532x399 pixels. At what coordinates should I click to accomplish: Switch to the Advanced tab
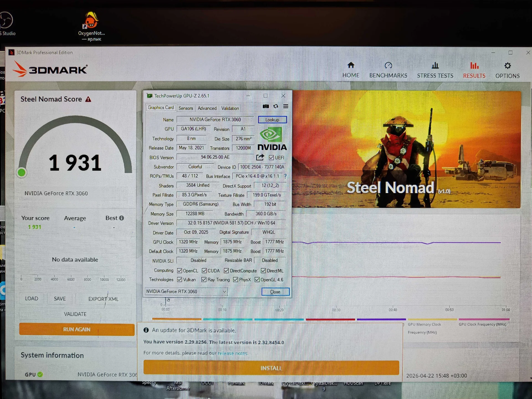tap(207, 108)
